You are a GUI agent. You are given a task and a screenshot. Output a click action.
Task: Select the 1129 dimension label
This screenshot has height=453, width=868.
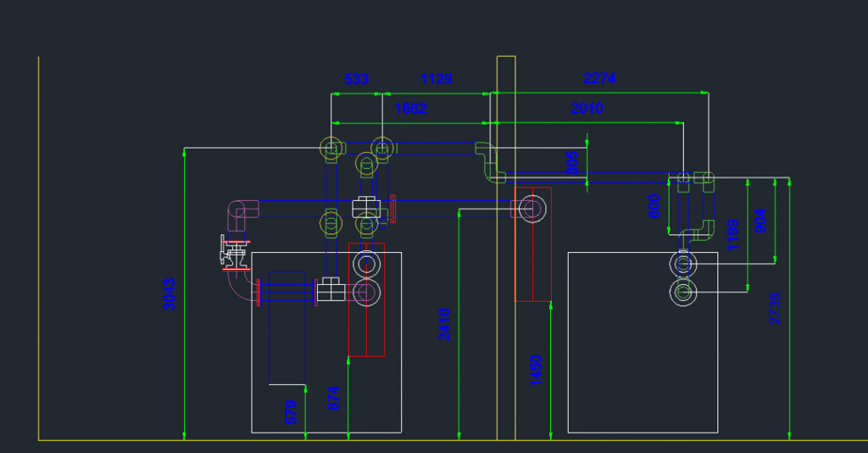[x=437, y=80]
